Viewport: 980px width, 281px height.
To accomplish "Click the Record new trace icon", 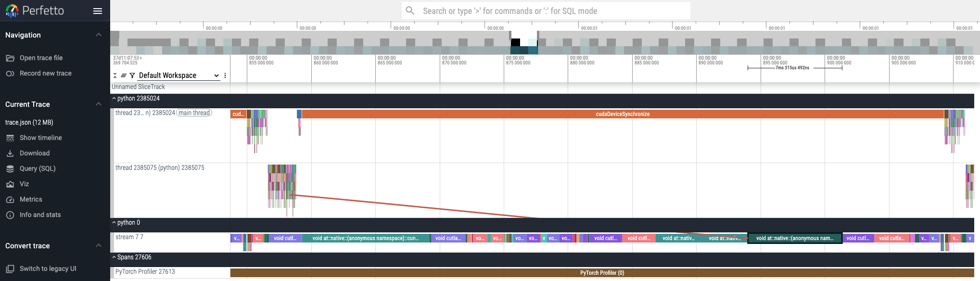I will point(10,74).
